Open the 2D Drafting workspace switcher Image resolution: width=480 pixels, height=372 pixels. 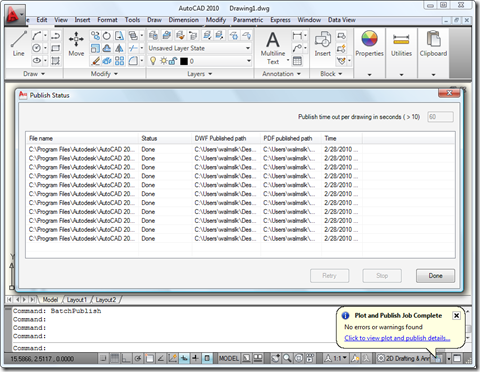click(x=404, y=358)
